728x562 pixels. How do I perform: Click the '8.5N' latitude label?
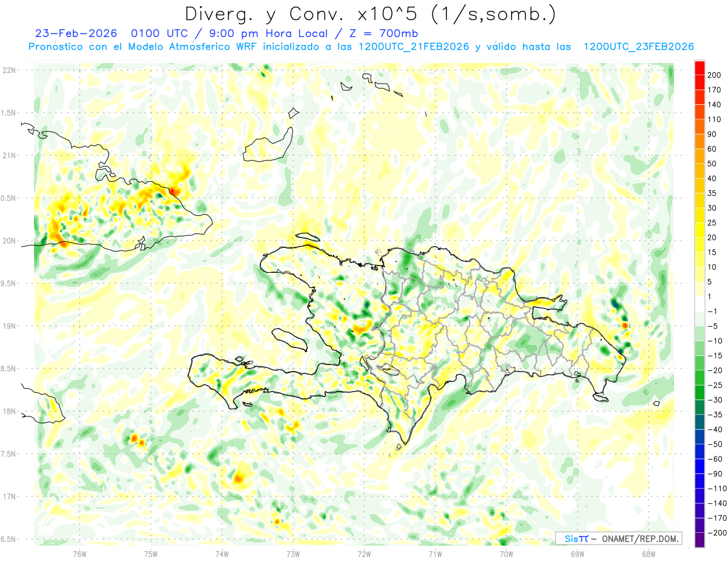pos(8,369)
